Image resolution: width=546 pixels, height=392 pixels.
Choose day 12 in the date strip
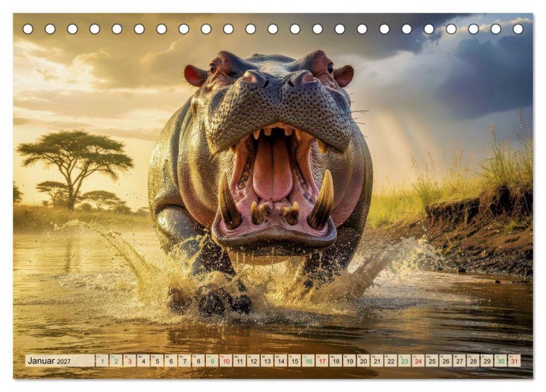(254, 361)
